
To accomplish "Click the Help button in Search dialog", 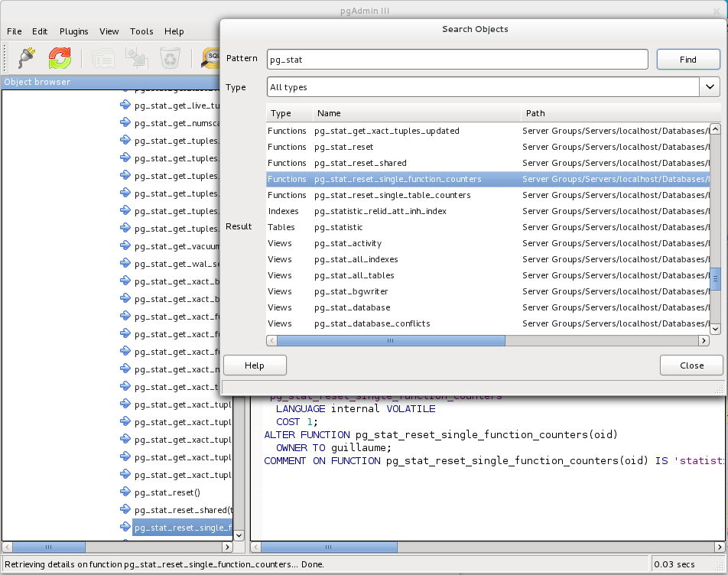I will tap(255, 365).
